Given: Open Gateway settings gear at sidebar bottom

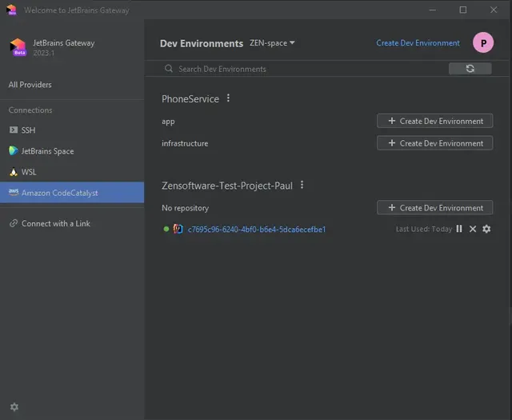Looking at the screenshot, I should tap(14, 407).
